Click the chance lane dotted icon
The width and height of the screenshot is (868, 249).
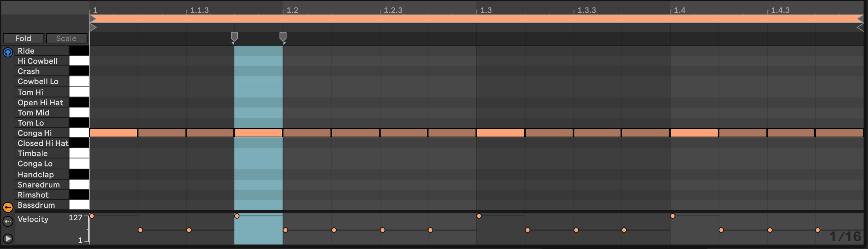7,221
